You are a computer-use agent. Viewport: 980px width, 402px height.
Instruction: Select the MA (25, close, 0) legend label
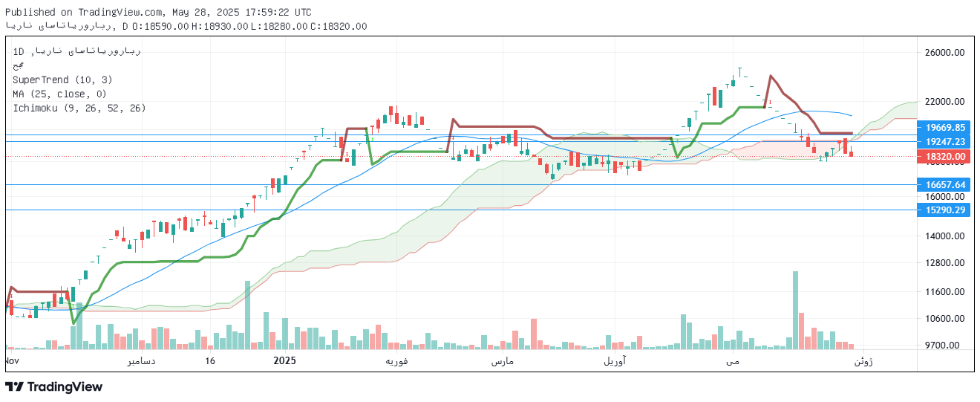click(x=59, y=94)
